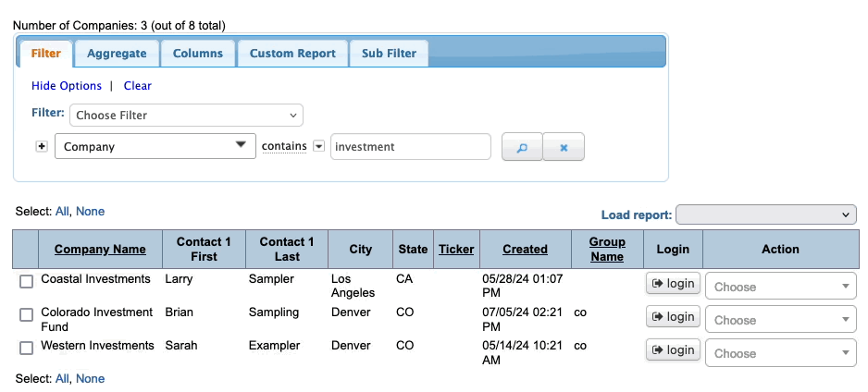Screen dimensions: 868x392
Task: Select the Colorado Investment Fund checkbox
Action: pyautogui.click(x=27, y=314)
